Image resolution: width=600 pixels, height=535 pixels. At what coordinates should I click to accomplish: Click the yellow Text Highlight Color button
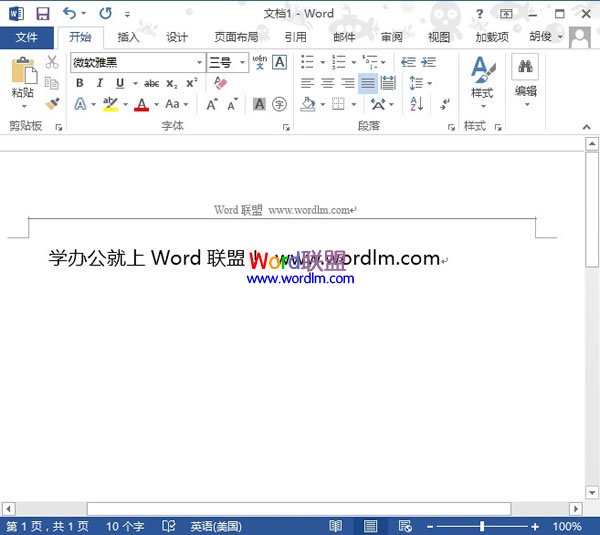point(110,104)
